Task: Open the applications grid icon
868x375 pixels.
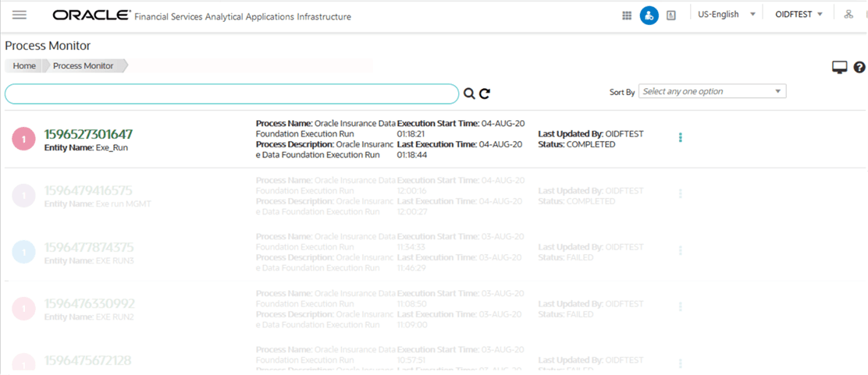Action: coord(628,16)
